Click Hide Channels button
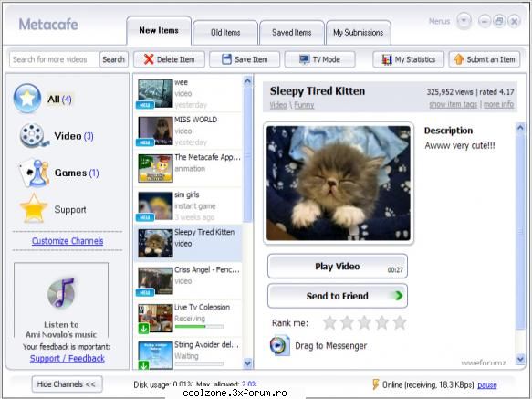 [x=67, y=384]
